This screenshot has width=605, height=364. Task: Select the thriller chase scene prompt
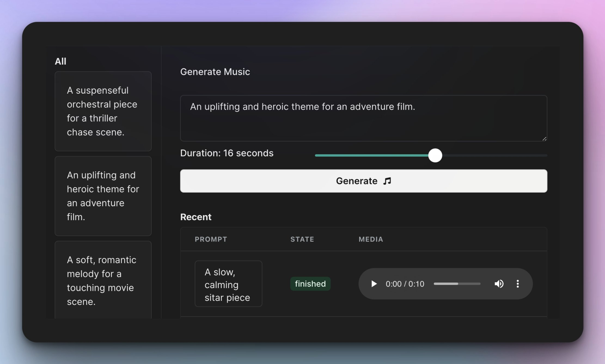pyautogui.click(x=105, y=111)
